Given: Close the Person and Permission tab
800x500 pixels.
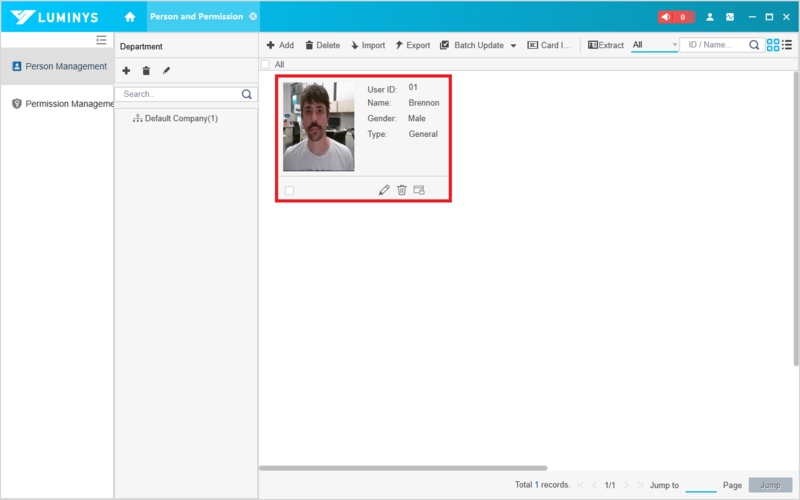Looking at the screenshot, I should [x=253, y=16].
